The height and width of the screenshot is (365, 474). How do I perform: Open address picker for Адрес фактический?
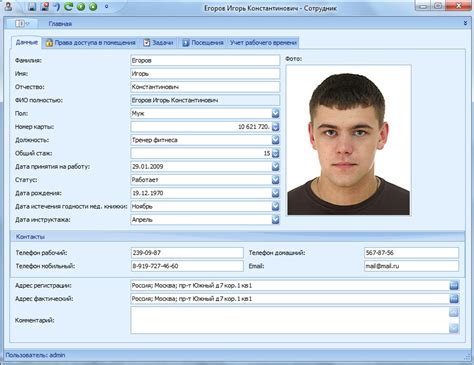(x=454, y=299)
